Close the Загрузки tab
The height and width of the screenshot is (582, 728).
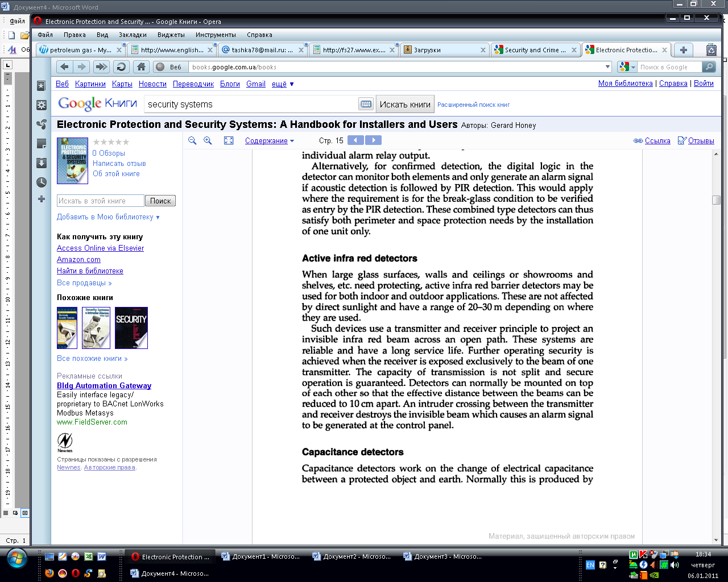point(483,50)
